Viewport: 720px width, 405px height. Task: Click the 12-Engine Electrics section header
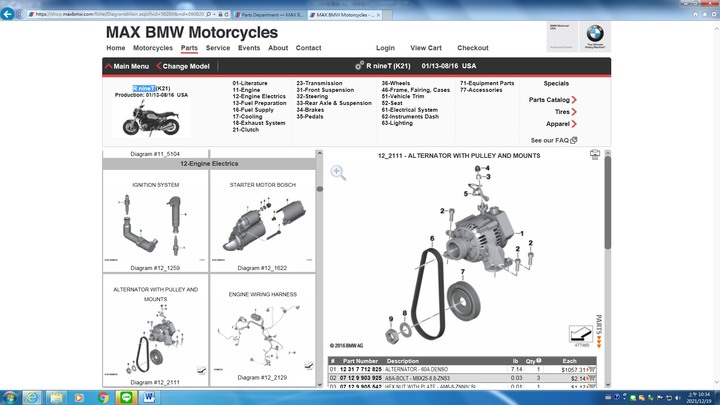tap(209, 163)
